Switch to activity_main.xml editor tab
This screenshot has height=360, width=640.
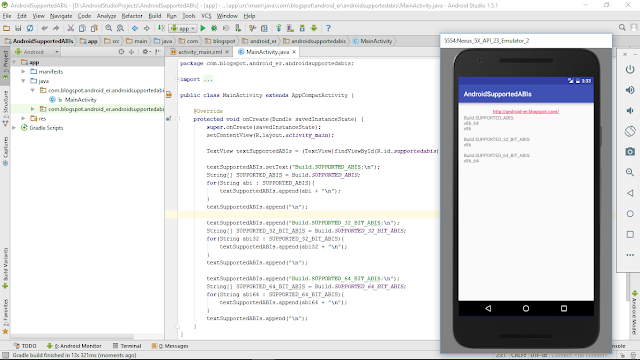[x=200, y=52]
